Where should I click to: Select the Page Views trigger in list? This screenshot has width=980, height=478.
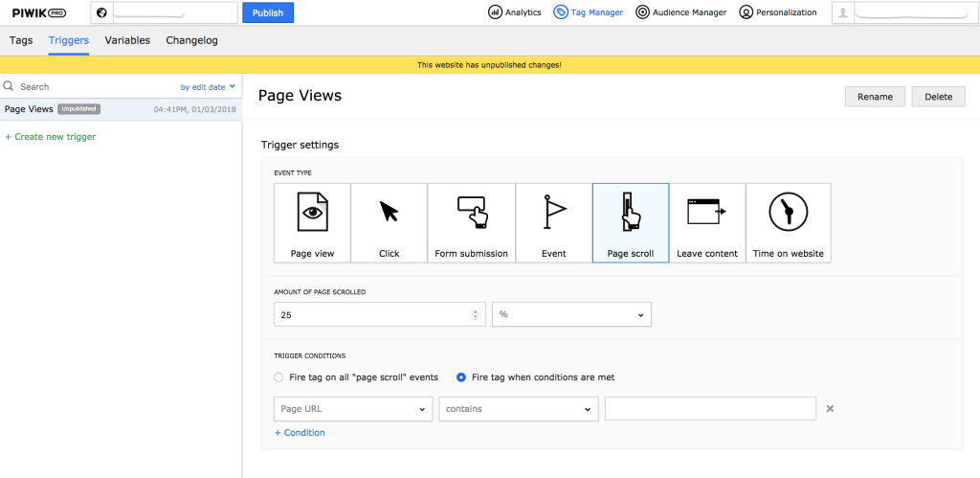121,109
